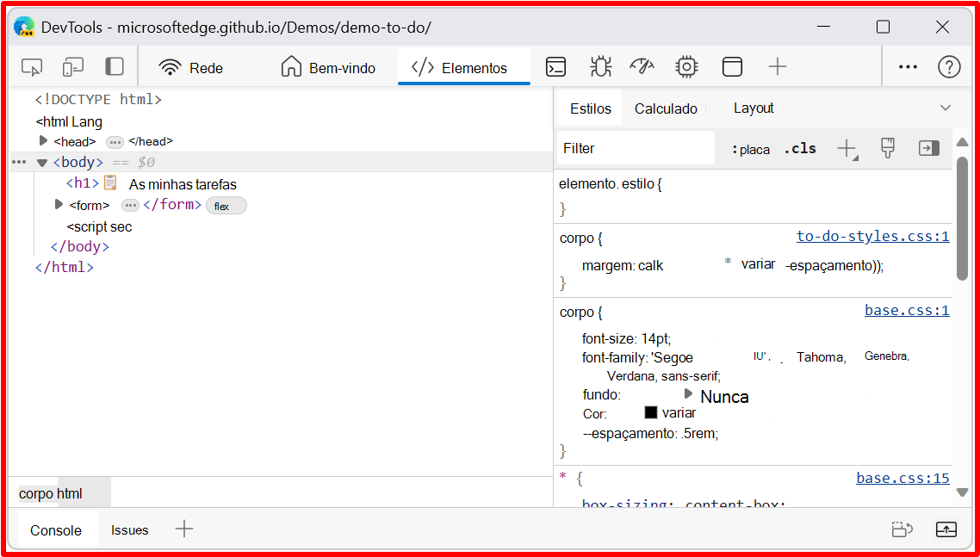Open the Calculado tab

(x=665, y=108)
